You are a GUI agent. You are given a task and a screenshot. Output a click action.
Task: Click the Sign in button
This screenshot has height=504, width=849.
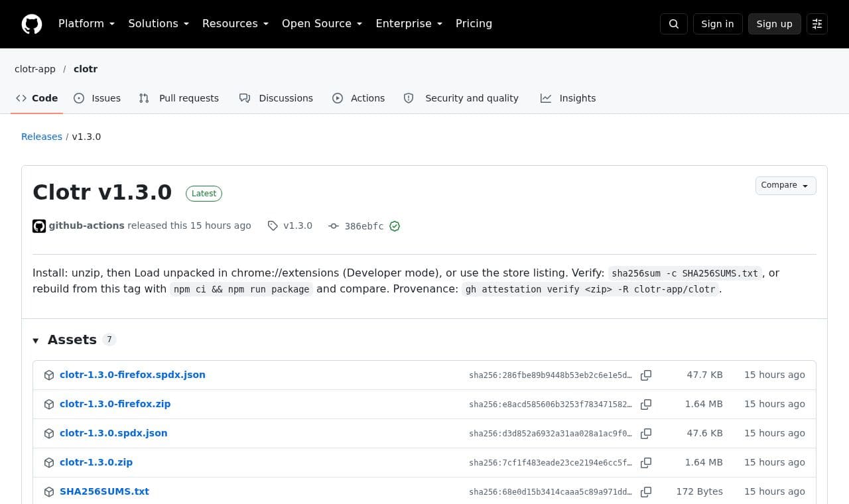coord(718,24)
